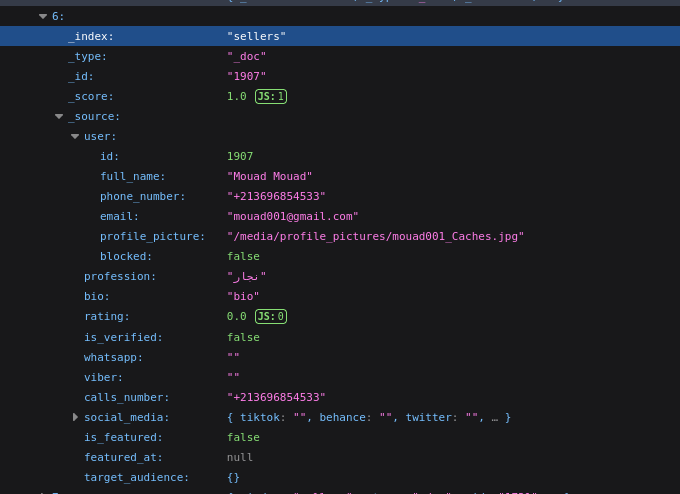Select the bio key
680x494 pixels.
[x=97, y=296]
